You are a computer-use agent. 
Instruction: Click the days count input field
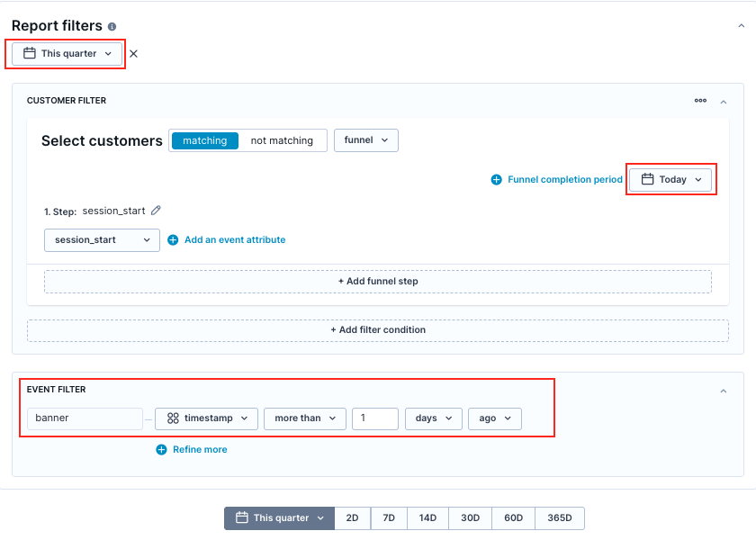point(375,418)
